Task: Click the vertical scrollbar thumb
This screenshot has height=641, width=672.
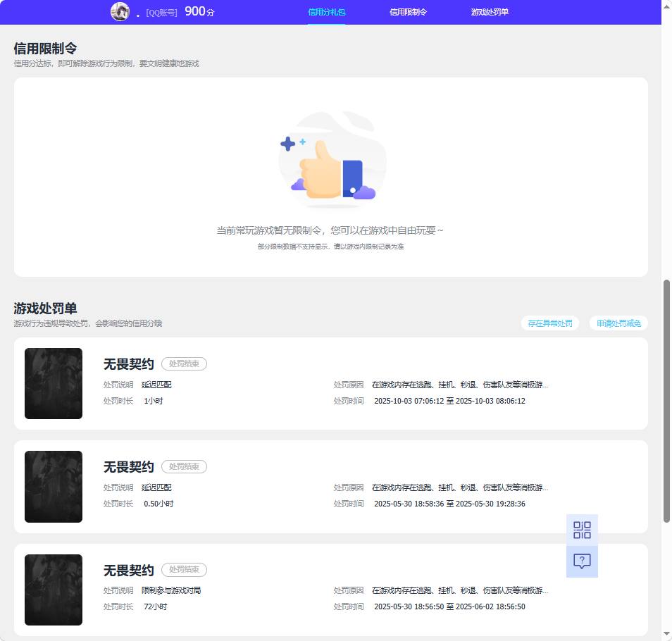Action: click(x=666, y=401)
